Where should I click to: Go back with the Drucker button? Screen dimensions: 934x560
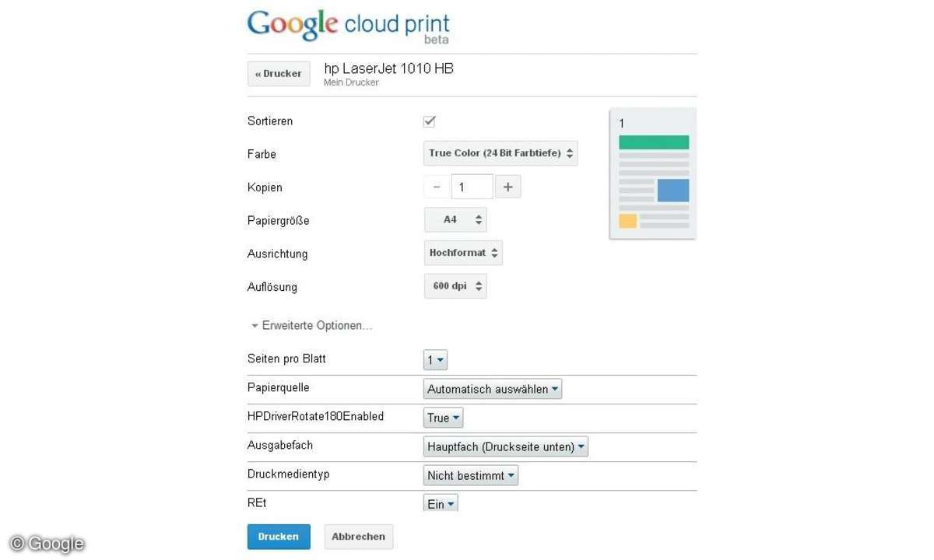point(279,74)
